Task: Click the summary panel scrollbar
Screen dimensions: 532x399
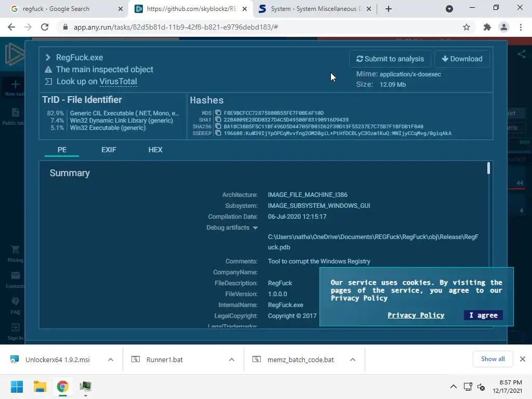Action: click(x=488, y=168)
